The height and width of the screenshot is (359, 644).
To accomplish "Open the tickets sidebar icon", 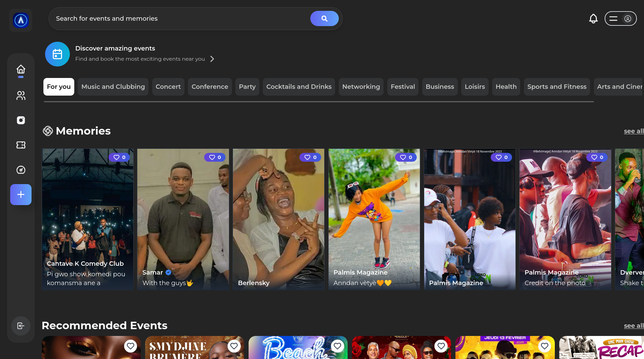I will tap(21, 145).
